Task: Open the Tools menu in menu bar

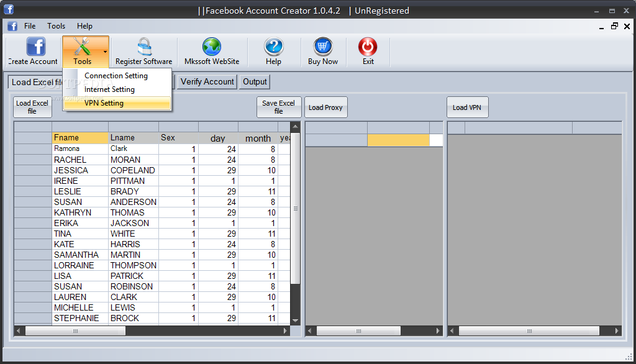Action: coord(56,26)
